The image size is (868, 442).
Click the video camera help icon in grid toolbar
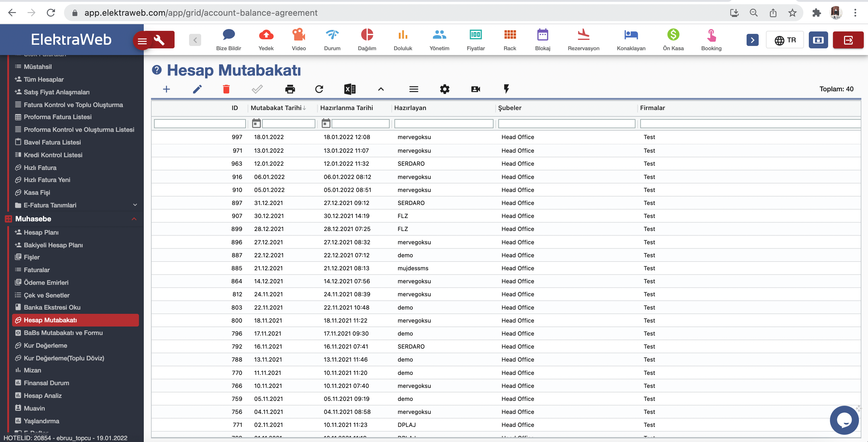[475, 89]
